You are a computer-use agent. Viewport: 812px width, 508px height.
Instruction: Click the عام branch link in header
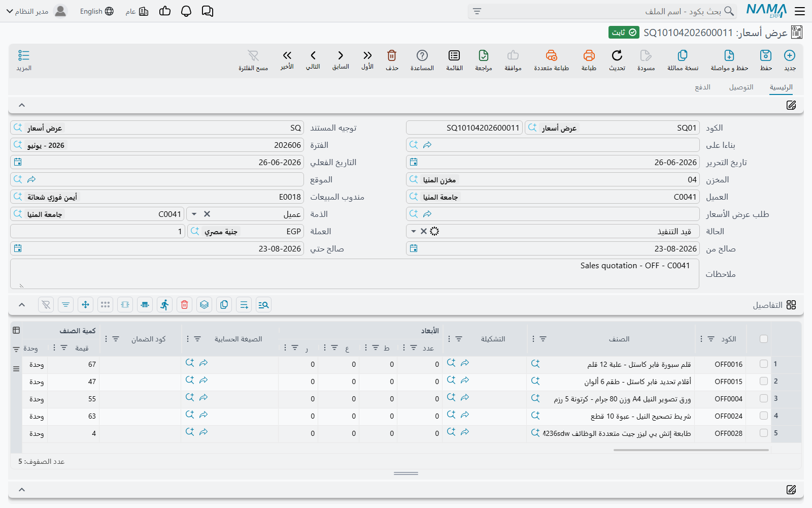click(137, 11)
